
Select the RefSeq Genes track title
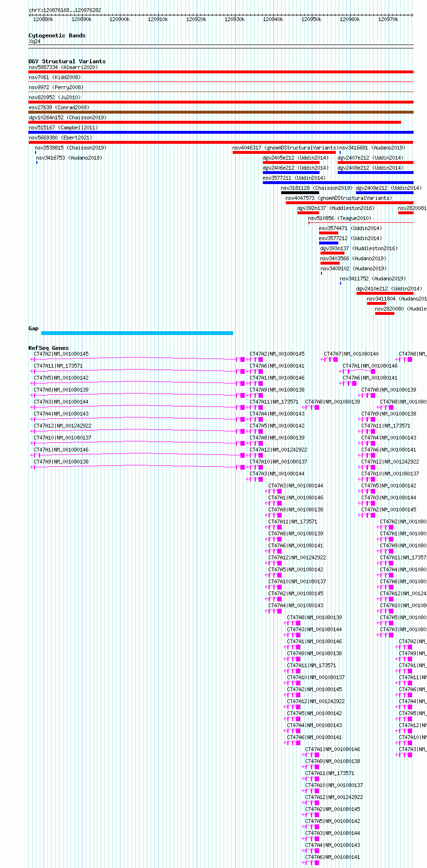click(48, 348)
